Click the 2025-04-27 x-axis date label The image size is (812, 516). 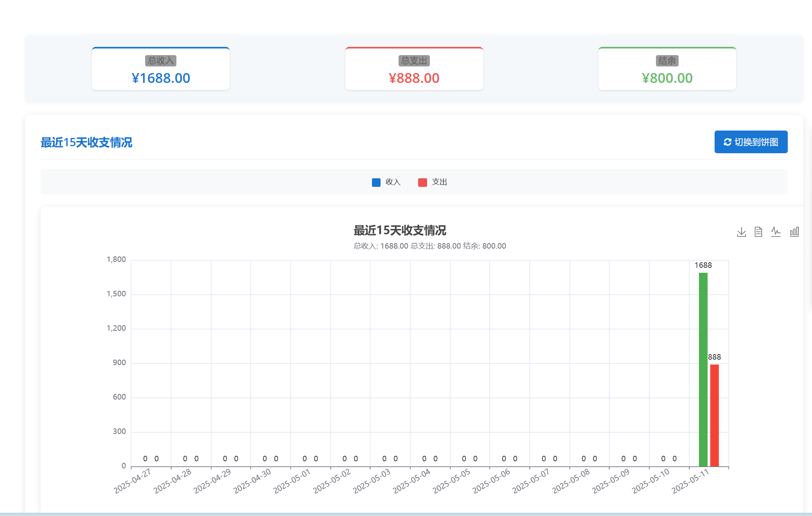[132, 482]
